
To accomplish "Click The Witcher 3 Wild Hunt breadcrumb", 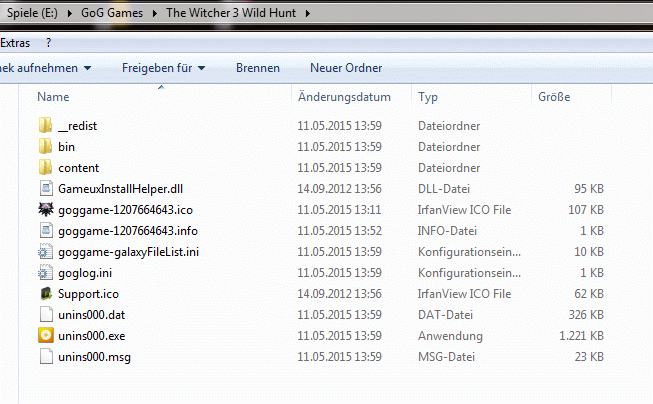I will pyautogui.click(x=231, y=13).
